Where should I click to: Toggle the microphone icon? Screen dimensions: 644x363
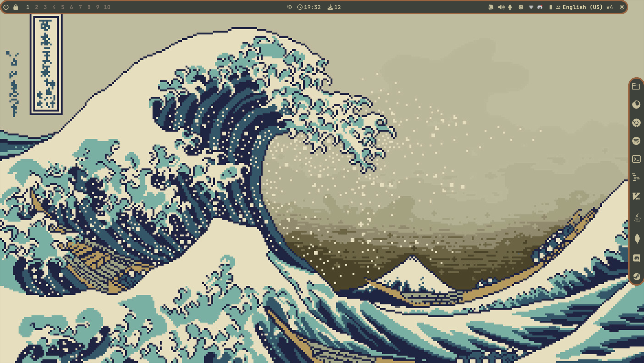coord(510,7)
